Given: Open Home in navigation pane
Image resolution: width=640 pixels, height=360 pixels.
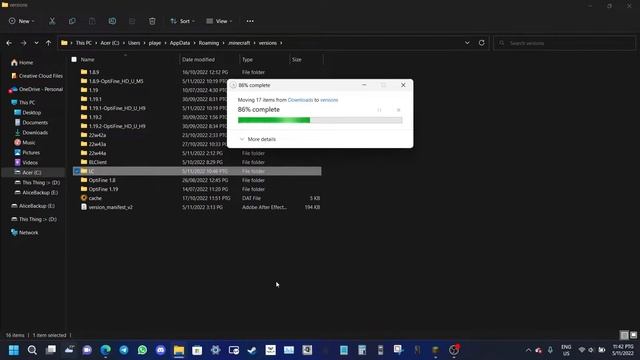Looking at the screenshot, I should (22, 62).
